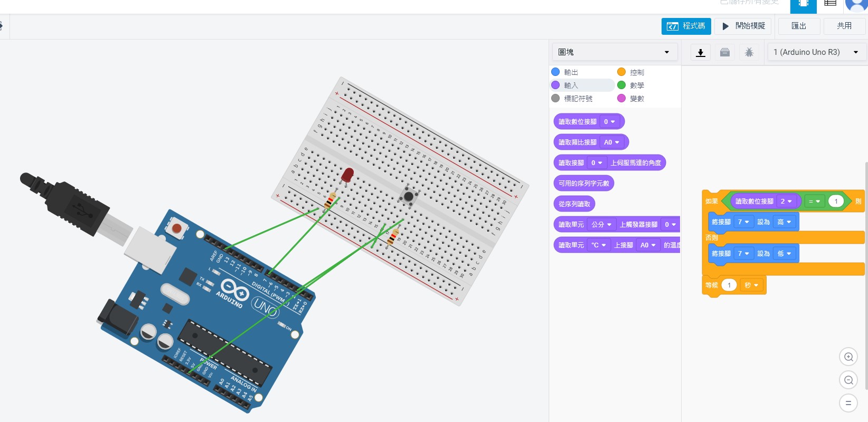Zoom in on the blocks workspace
Viewport: 868px width, 422px height.
pyautogui.click(x=848, y=357)
